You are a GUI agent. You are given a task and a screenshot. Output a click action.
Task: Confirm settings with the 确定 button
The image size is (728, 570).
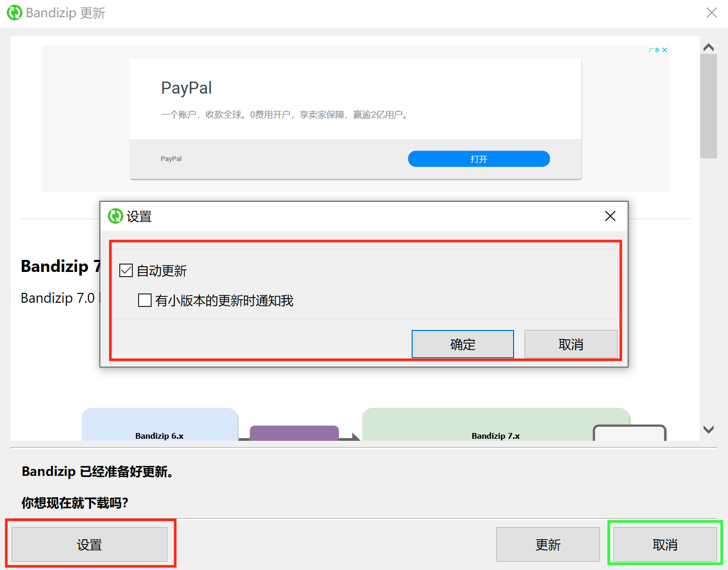pyautogui.click(x=463, y=344)
